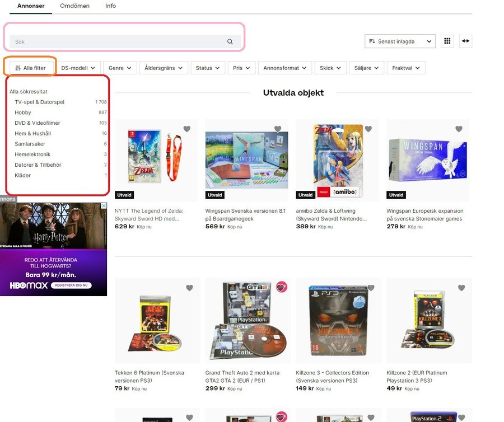Expand the Status filter
504x422 pixels.
coord(208,68)
